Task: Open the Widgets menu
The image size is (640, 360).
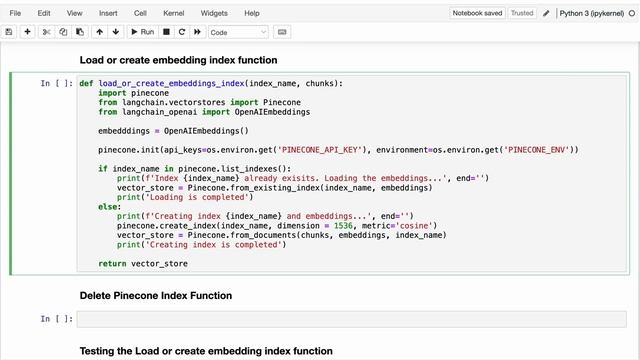Action: [214, 13]
